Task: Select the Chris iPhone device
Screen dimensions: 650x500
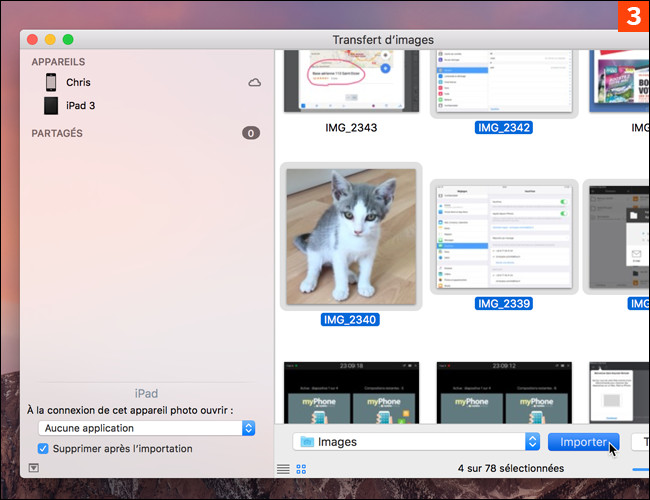Action: coord(77,83)
